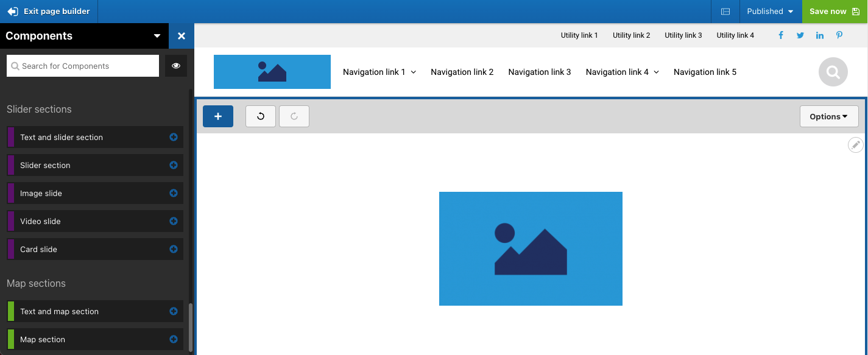
Task: Click the pencil edit icon on canvas
Action: (x=855, y=145)
